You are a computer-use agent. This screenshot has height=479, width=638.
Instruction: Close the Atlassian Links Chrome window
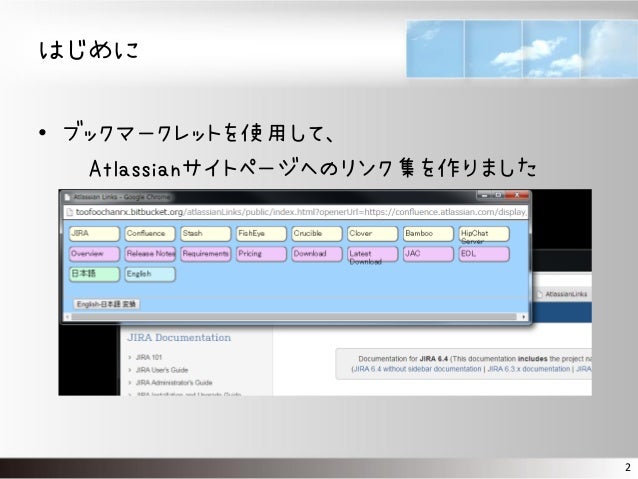pos(517,195)
